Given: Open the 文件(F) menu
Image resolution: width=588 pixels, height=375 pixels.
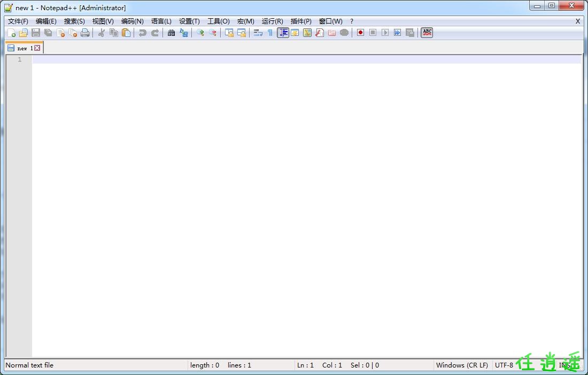Looking at the screenshot, I should pyautogui.click(x=18, y=21).
